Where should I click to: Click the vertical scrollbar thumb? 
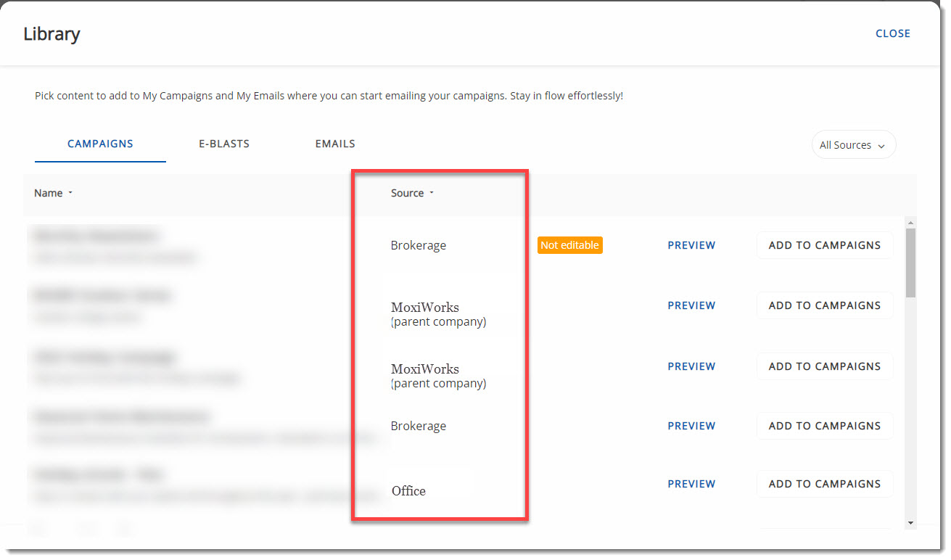[910, 261]
